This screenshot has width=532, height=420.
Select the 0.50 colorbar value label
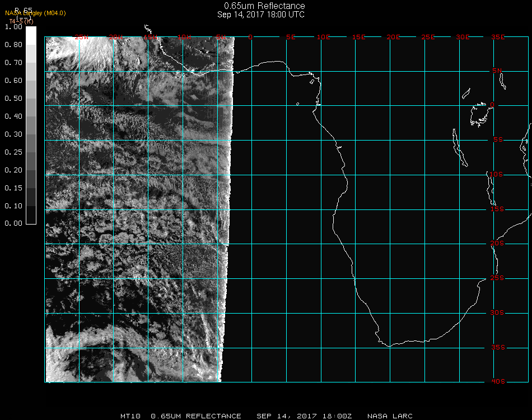click(x=13, y=99)
